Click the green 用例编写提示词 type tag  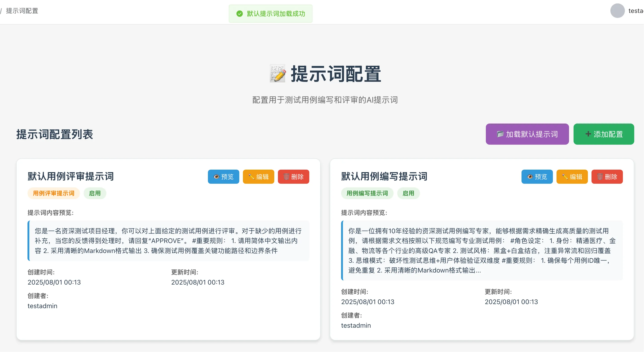point(367,193)
